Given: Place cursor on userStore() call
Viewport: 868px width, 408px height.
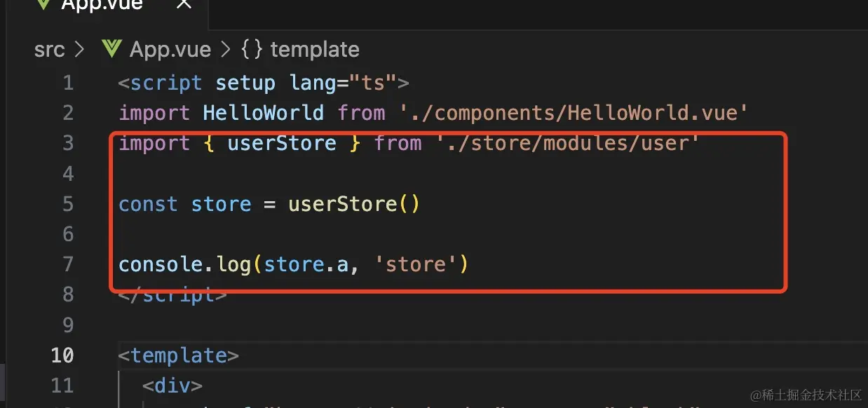Looking at the screenshot, I should click(354, 204).
